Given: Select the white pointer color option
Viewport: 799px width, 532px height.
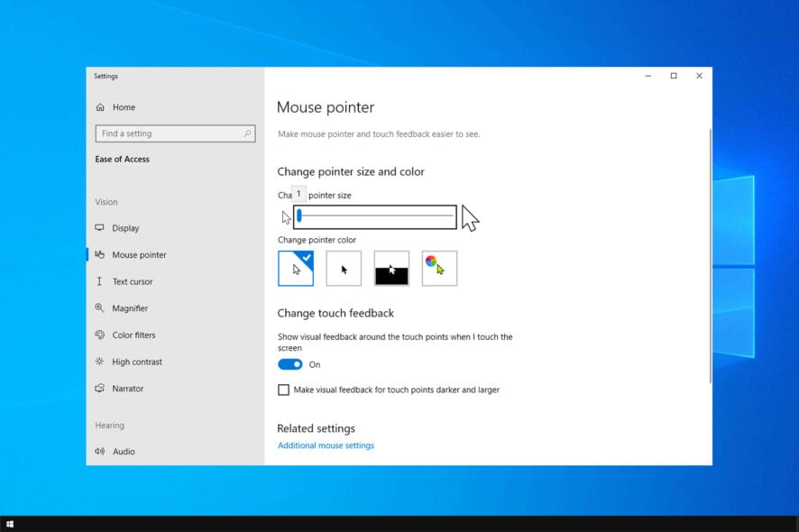Looking at the screenshot, I should click(296, 269).
